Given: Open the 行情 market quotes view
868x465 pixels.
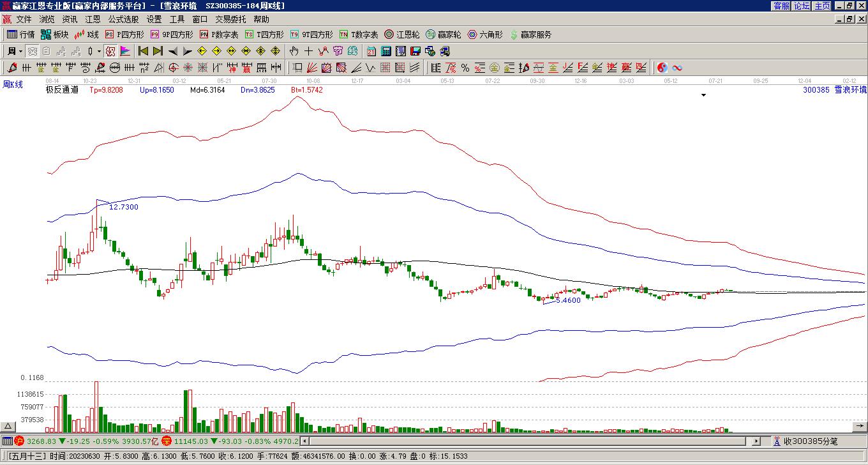Looking at the screenshot, I should point(21,34).
